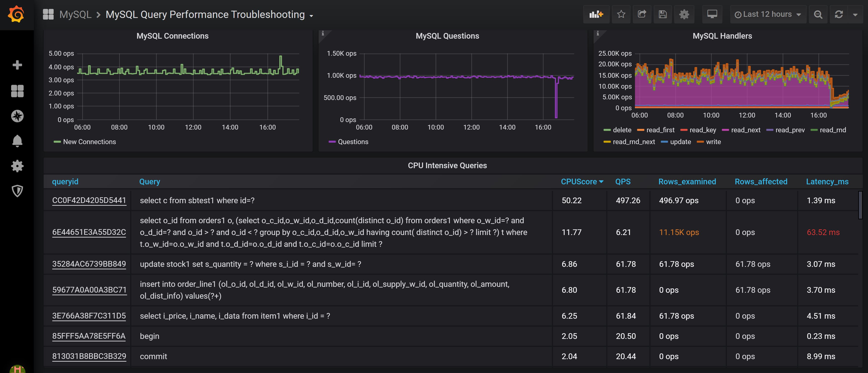Star this dashboard as favorite
The image size is (868, 373).
(621, 15)
